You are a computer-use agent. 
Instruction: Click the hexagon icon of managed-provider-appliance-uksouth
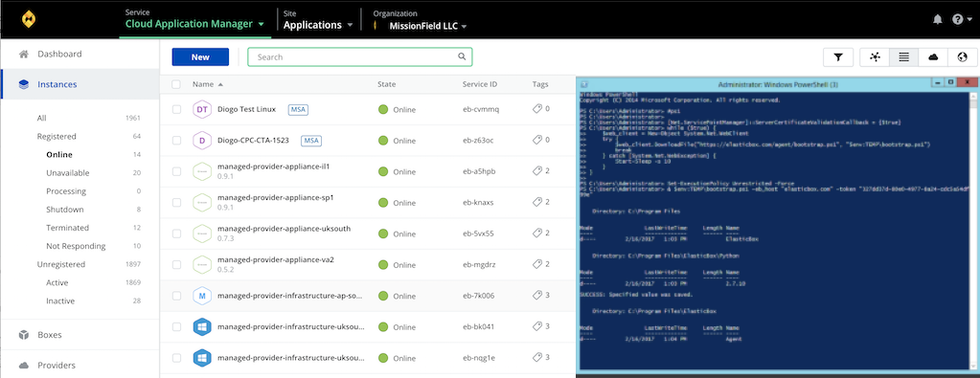[x=202, y=233]
